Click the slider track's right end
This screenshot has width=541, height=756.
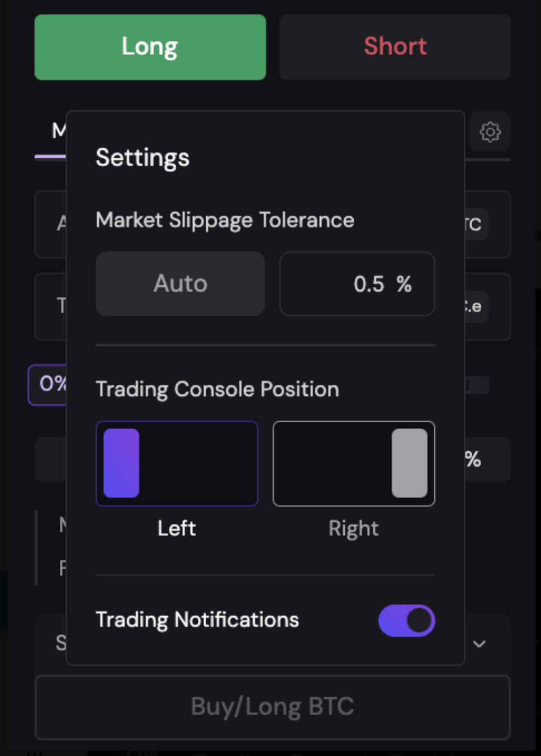coord(478,385)
